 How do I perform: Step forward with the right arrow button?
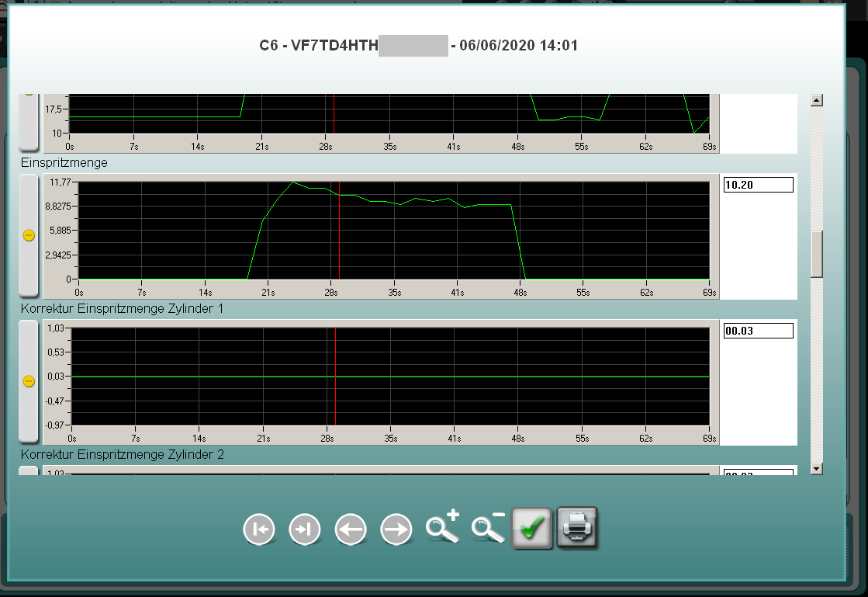396,529
